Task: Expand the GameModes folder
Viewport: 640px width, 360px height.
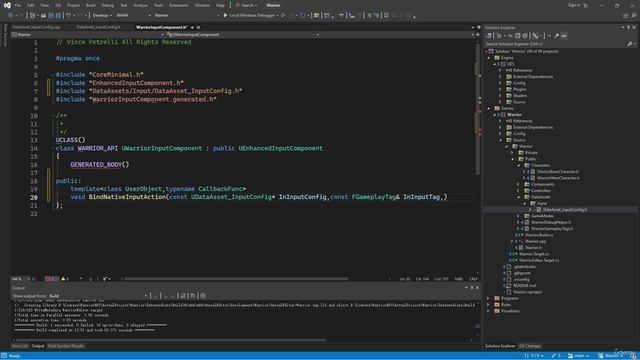Action: pos(518,216)
